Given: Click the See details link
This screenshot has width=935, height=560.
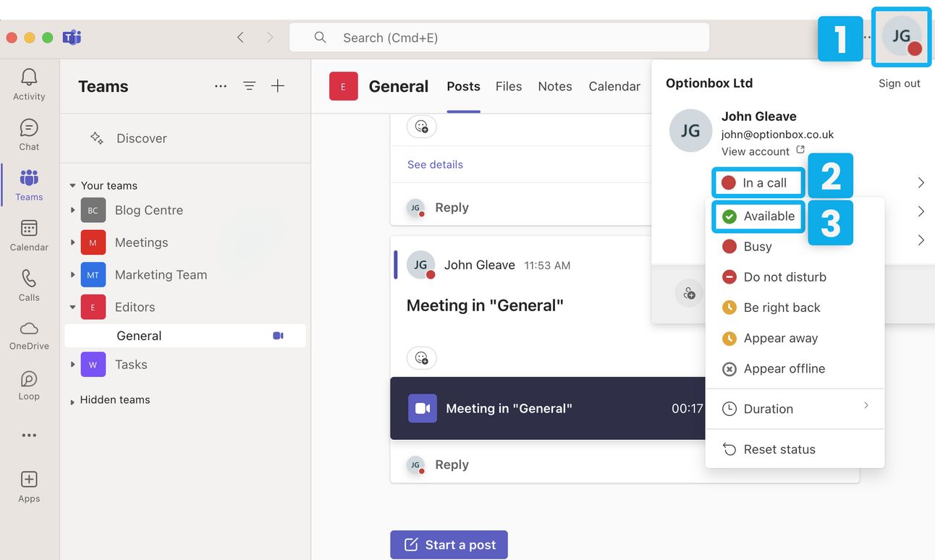Looking at the screenshot, I should click(x=435, y=164).
